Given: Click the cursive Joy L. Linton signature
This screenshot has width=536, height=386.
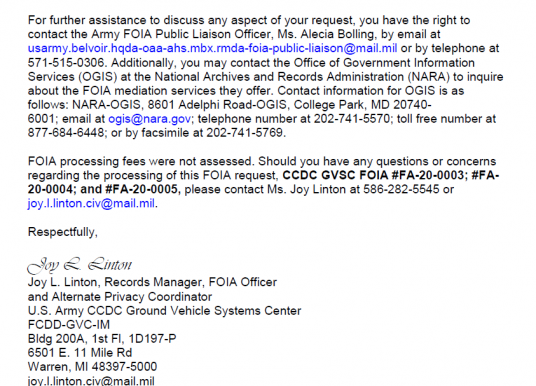Looking at the screenshot, I should coord(80,265).
